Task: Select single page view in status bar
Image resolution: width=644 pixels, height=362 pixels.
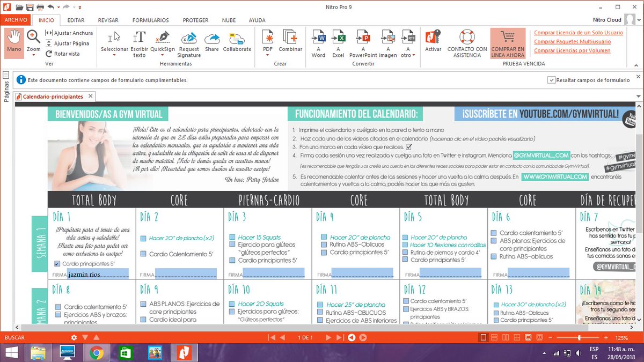Action: click(x=483, y=337)
